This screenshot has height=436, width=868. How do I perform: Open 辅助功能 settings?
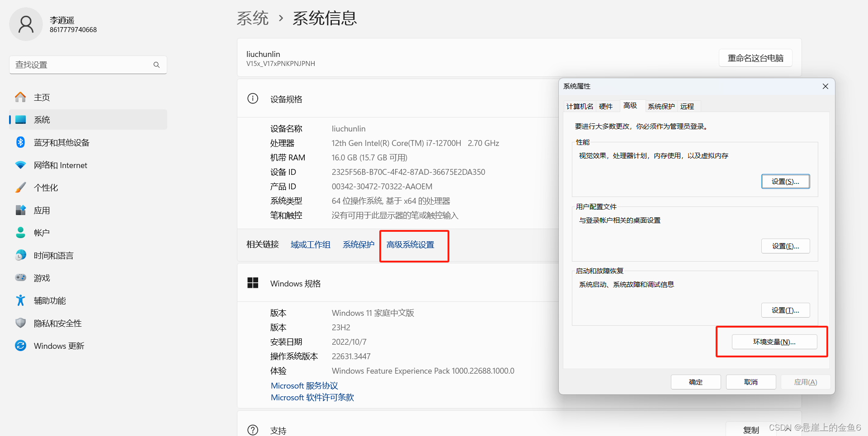click(88, 300)
